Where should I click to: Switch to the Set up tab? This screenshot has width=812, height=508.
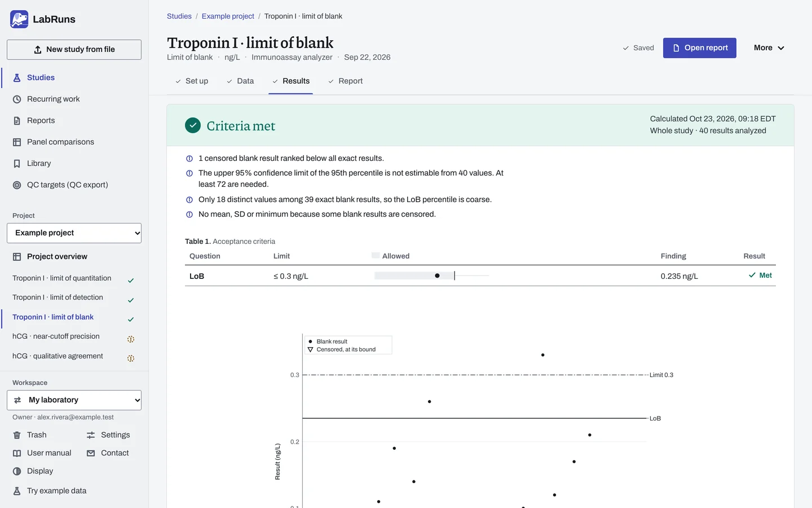tap(192, 81)
